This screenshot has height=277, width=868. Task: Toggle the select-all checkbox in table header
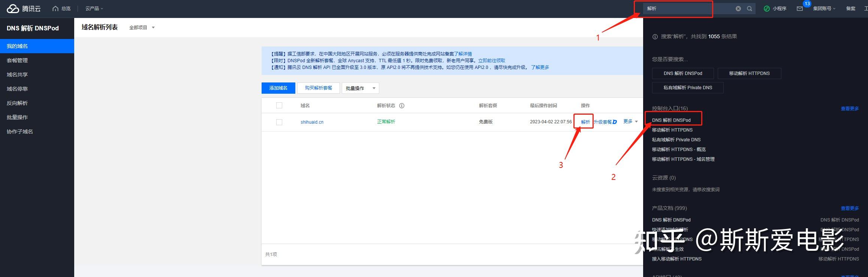coord(279,105)
